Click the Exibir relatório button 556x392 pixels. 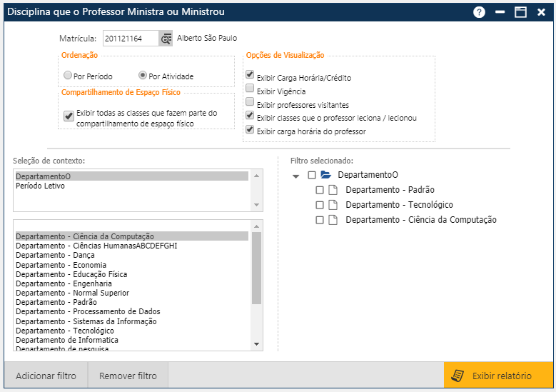tap(499, 376)
